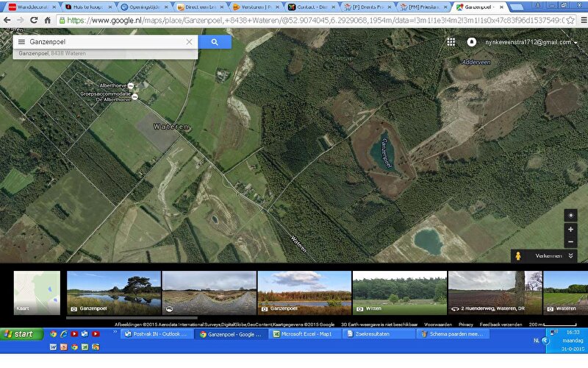Click the taskbar clock showing 16:33
This screenshot has width=588, height=368.
573,333
